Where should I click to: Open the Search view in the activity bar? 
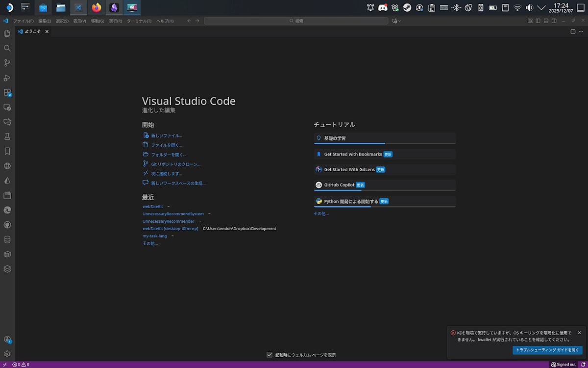coord(7,48)
